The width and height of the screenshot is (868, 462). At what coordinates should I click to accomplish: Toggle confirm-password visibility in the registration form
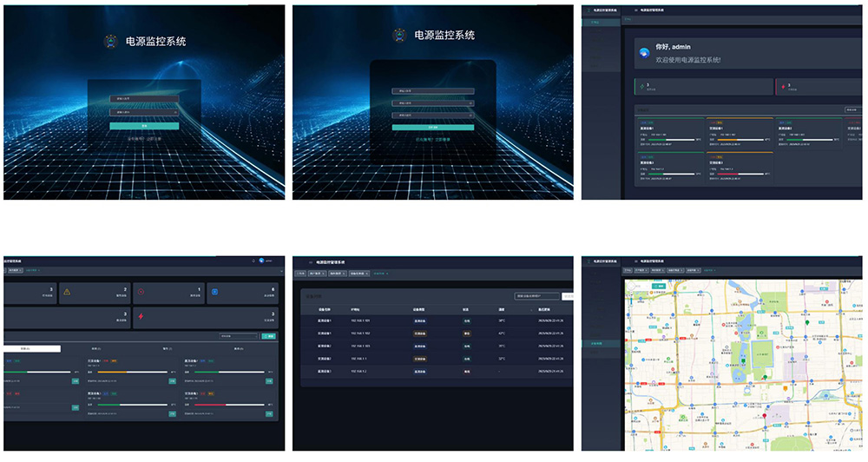pyautogui.click(x=470, y=115)
